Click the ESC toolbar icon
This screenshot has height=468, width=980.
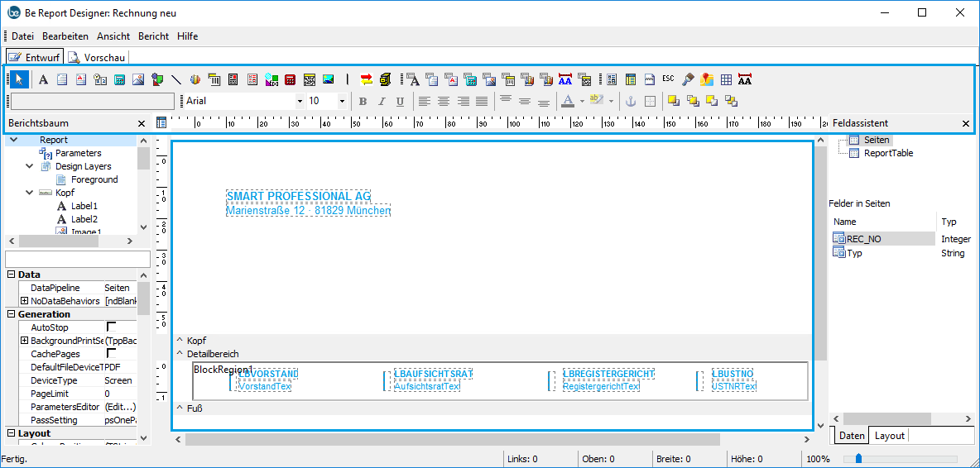[668, 79]
